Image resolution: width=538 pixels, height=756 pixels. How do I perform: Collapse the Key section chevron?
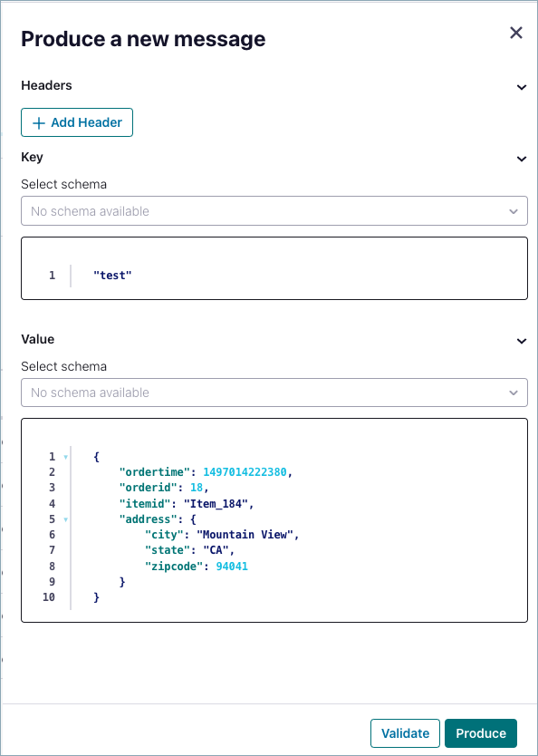pos(521,160)
